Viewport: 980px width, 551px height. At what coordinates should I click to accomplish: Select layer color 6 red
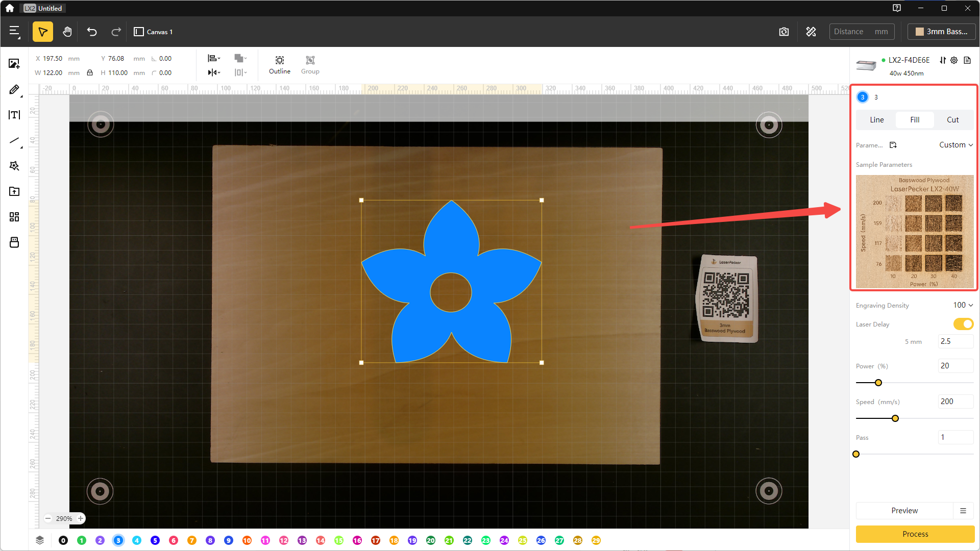pos(174,540)
